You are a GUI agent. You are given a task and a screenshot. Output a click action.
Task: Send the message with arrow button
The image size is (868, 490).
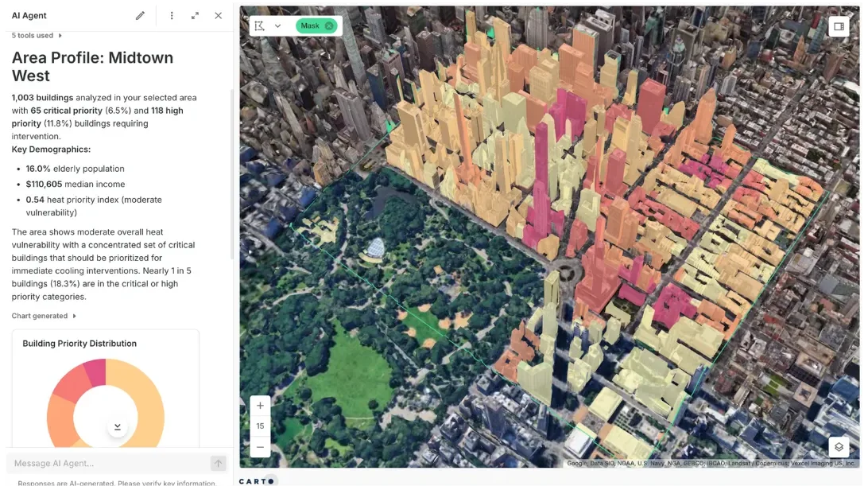[218, 463]
